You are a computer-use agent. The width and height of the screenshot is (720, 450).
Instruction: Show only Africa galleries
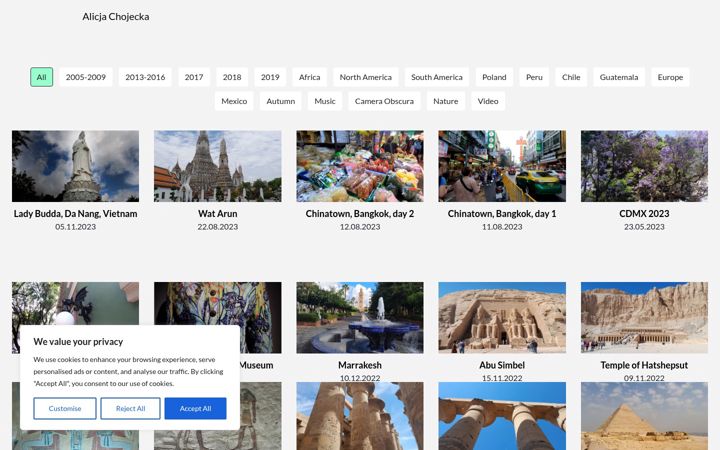(x=309, y=77)
